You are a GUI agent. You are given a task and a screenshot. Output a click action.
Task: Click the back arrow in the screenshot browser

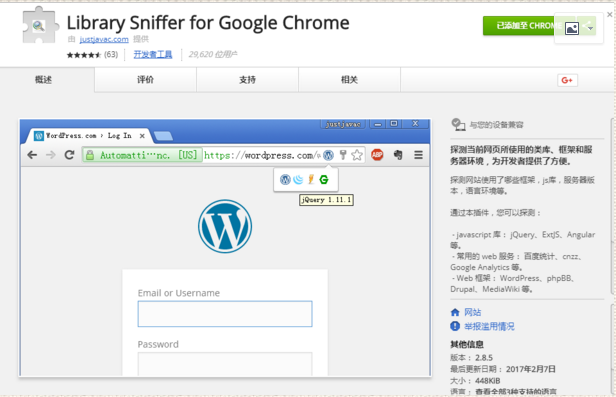coord(32,155)
